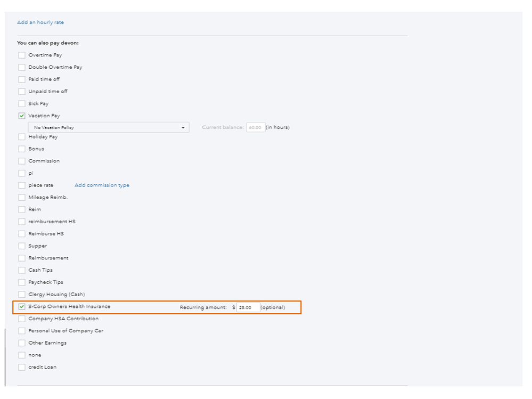
Task: Enable the Overtime Pay checkbox
Action: 22,55
